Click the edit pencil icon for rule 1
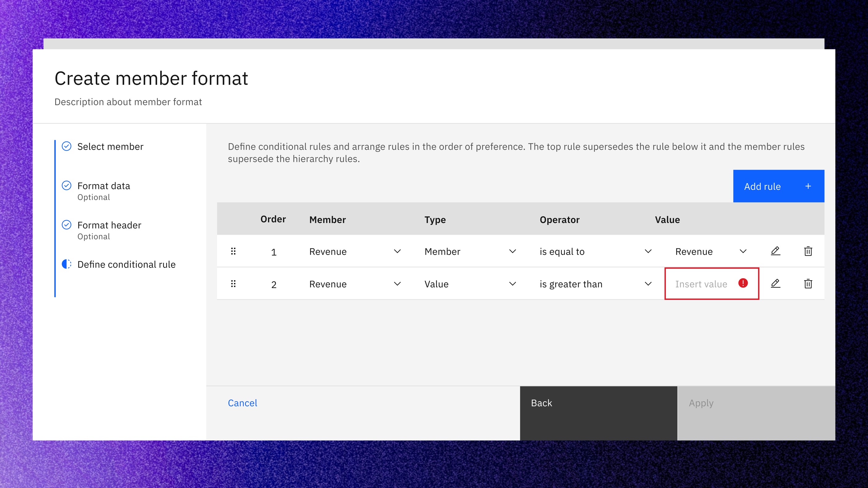Image resolution: width=868 pixels, height=488 pixels. pos(775,251)
